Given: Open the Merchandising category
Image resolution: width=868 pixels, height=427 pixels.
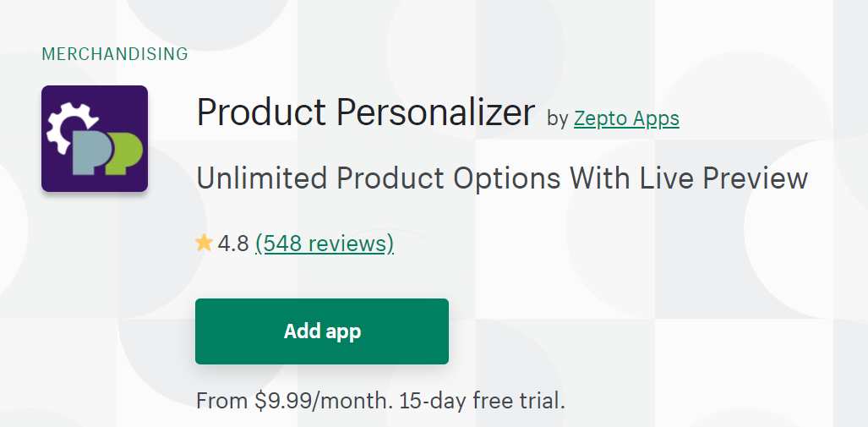Looking at the screenshot, I should click(x=115, y=54).
